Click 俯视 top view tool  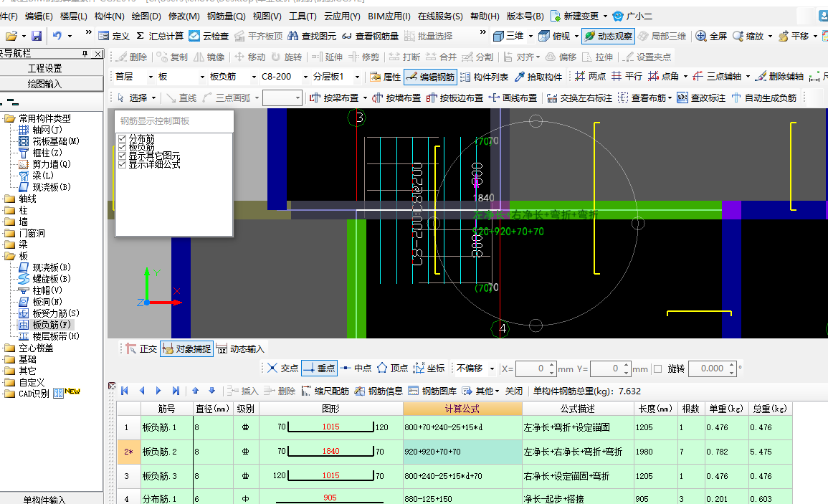(554, 36)
